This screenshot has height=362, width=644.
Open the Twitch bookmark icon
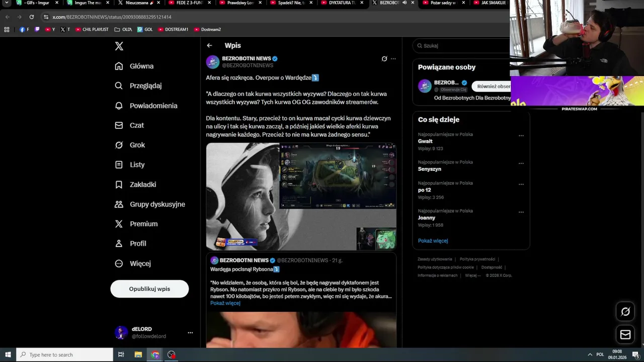(x=37, y=29)
